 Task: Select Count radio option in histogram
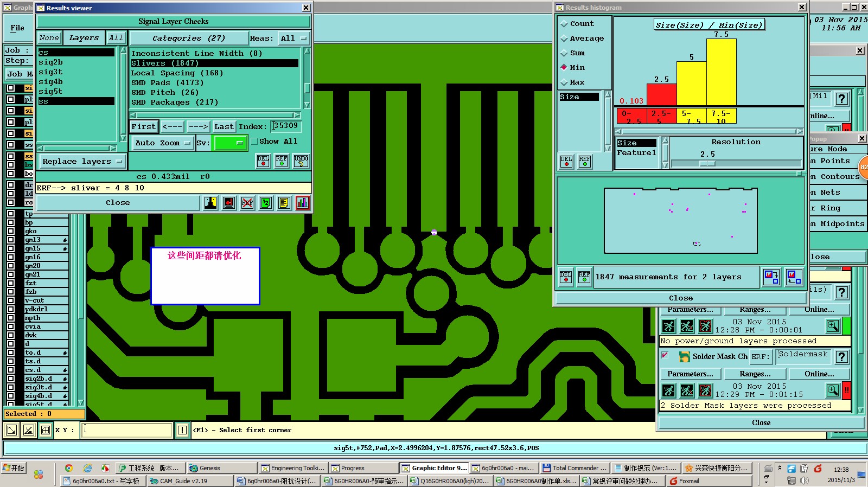click(x=564, y=24)
